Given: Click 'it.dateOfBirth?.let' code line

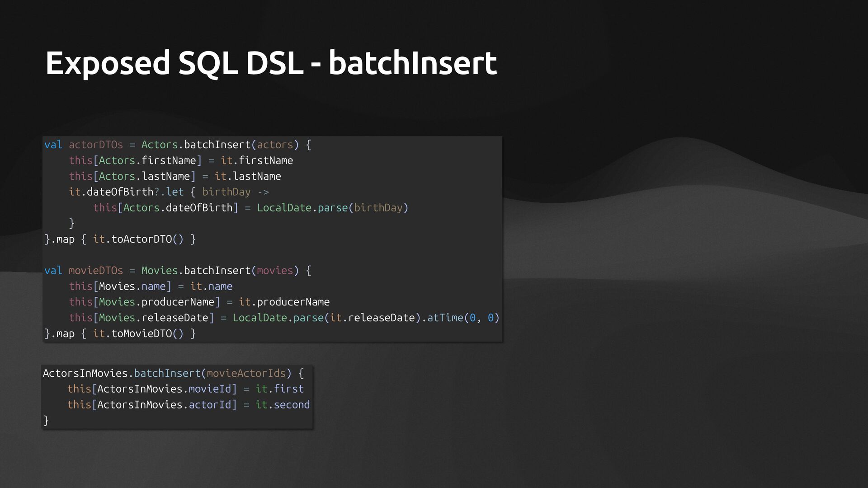Looking at the screenshot, I should [x=126, y=192].
